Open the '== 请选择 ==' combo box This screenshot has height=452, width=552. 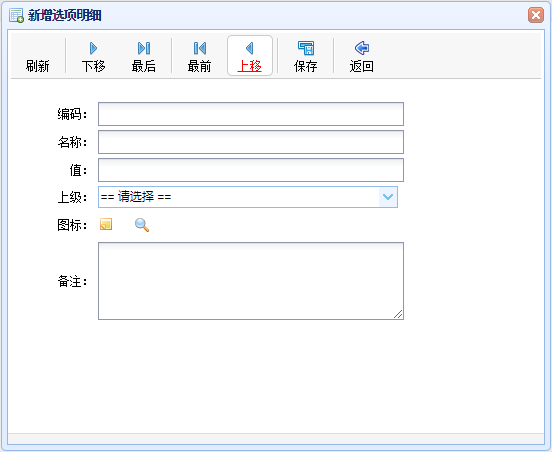click(248, 197)
